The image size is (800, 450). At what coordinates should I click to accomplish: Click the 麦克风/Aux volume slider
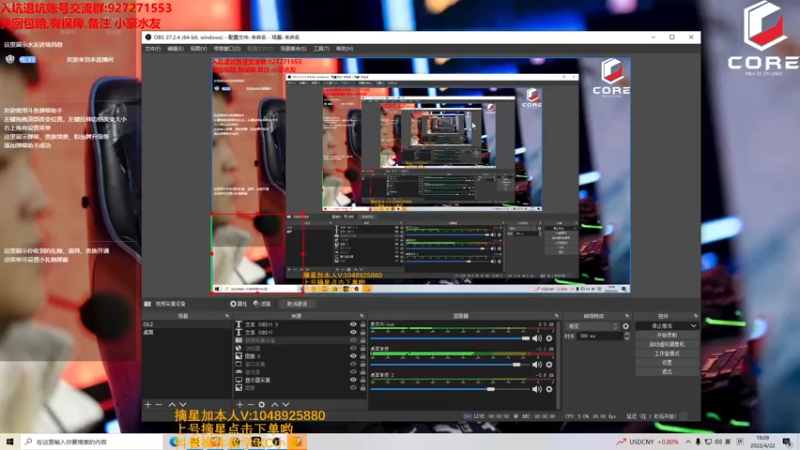450,338
